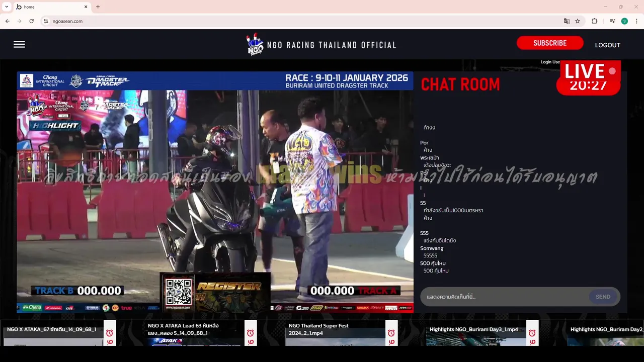Click the REGISTER banner in the video

pos(229,292)
